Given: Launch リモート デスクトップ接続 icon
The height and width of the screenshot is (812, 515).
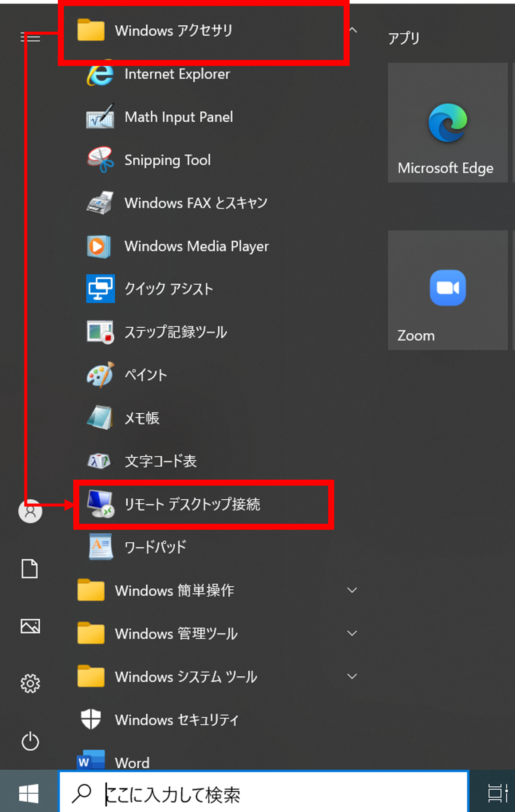Looking at the screenshot, I should (100, 504).
